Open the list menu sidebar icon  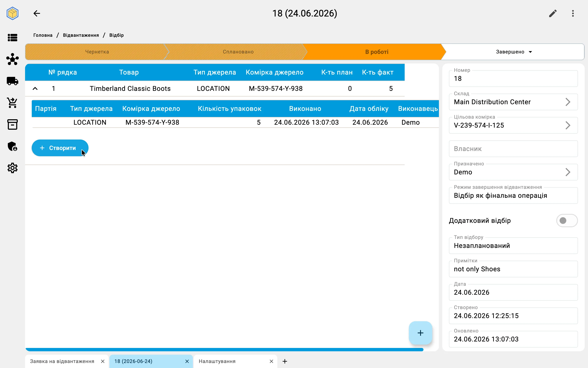click(x=12, y=37)
